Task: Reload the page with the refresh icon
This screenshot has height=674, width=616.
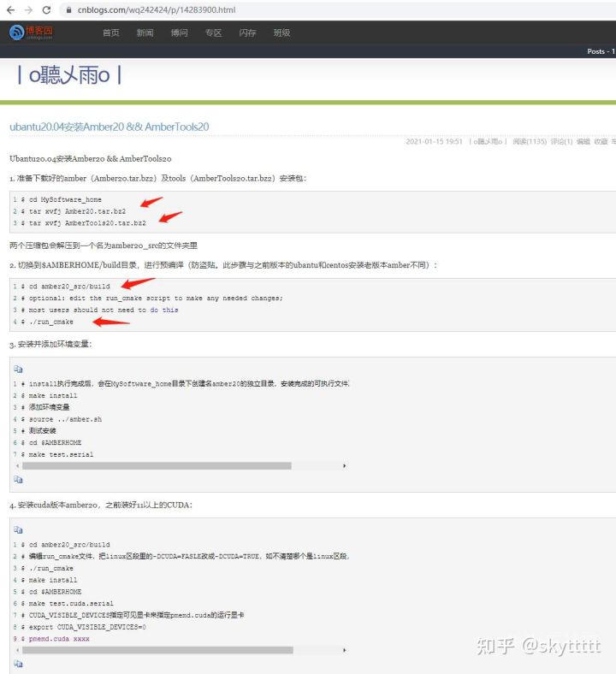Action: 46,10
